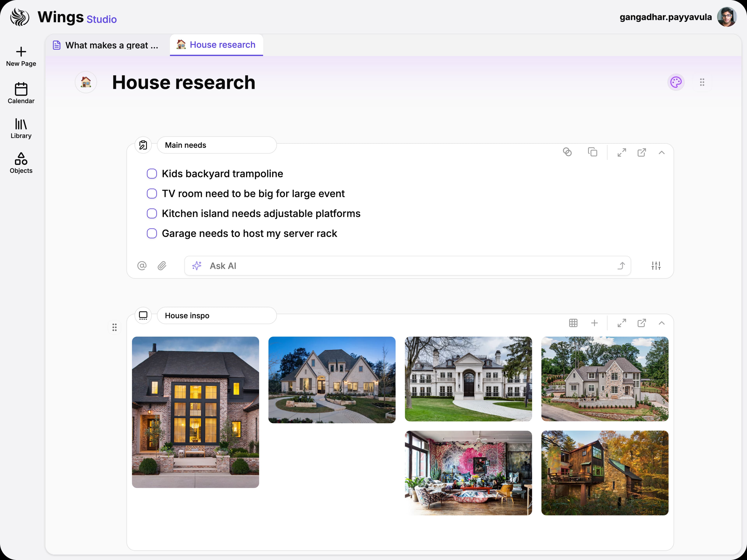Select the House research tab

(x=216, y=45)
